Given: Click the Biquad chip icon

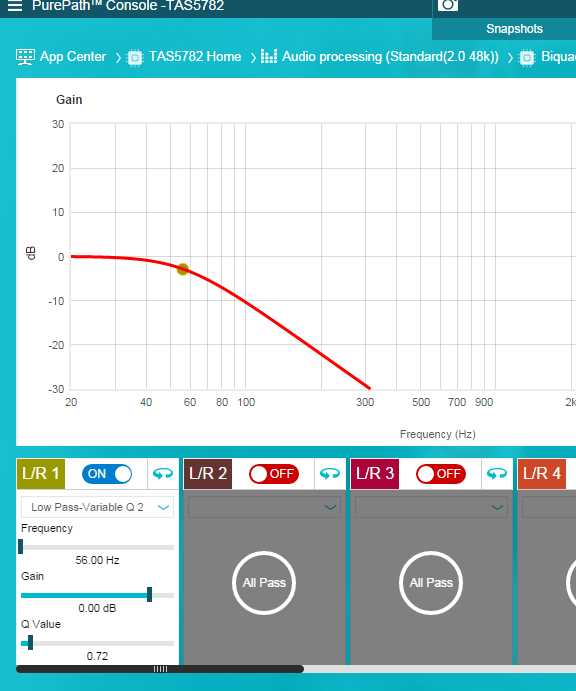Looking at the screenshot, I should click(x=527, y=58).
